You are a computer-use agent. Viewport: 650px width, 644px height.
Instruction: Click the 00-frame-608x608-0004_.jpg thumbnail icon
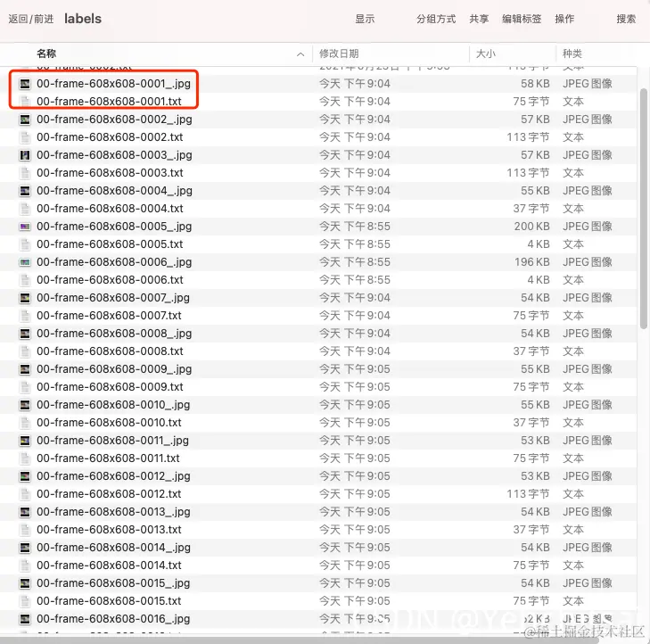pos(25,191)
